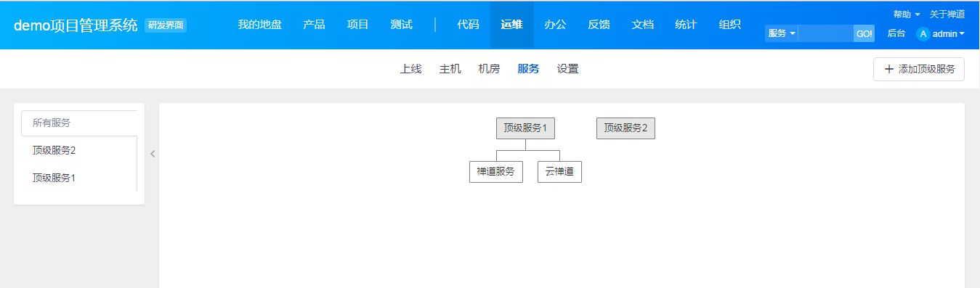Switch to the 测试 menu

pos(401,24)
